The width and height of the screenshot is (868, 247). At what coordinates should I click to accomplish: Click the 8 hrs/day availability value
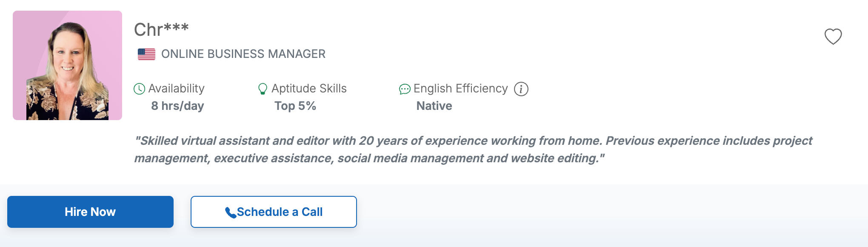177,106
